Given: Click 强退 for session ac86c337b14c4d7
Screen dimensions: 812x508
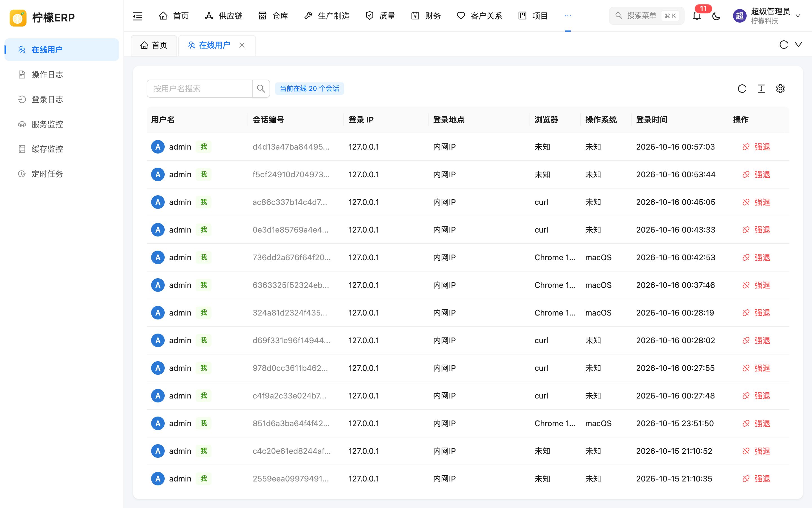Looking at the screenshot, I should coord(756,202).
